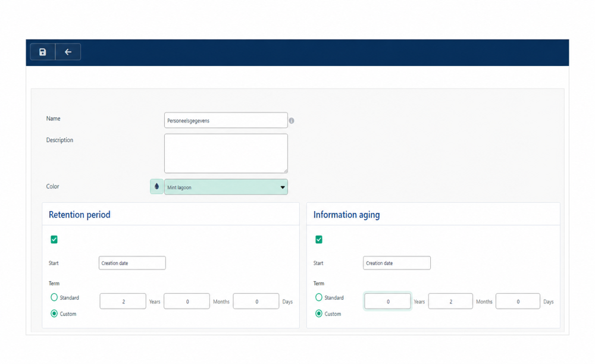
Task: Click the Information aging Months field
Action: coord(450,302)
